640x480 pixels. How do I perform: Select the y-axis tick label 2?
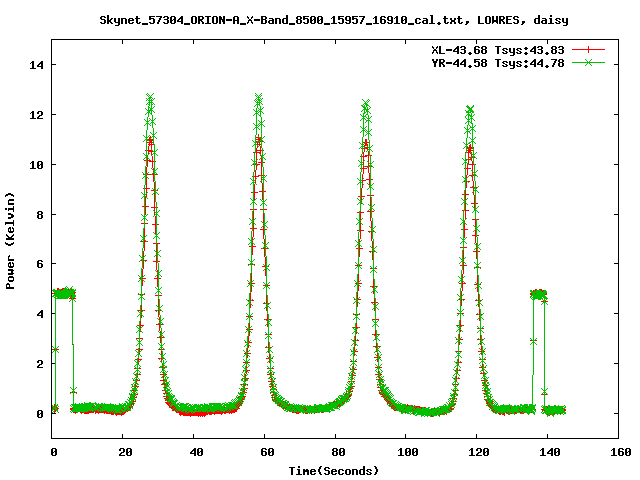click(40, 364)
